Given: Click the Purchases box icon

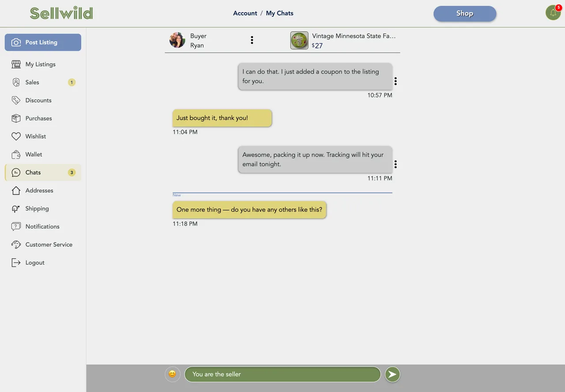Looking at the screenshot, I should (x=16, y=119).
